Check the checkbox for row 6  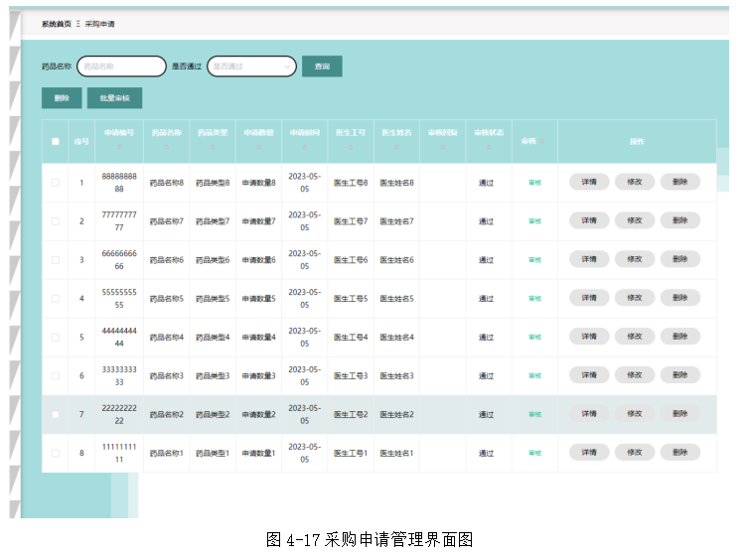(56, 375)
